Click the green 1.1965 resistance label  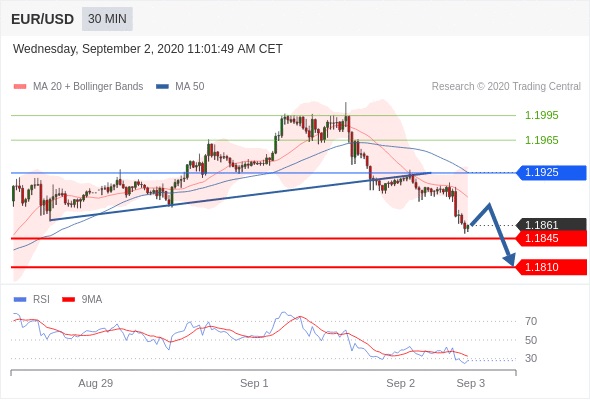(541, 140)
